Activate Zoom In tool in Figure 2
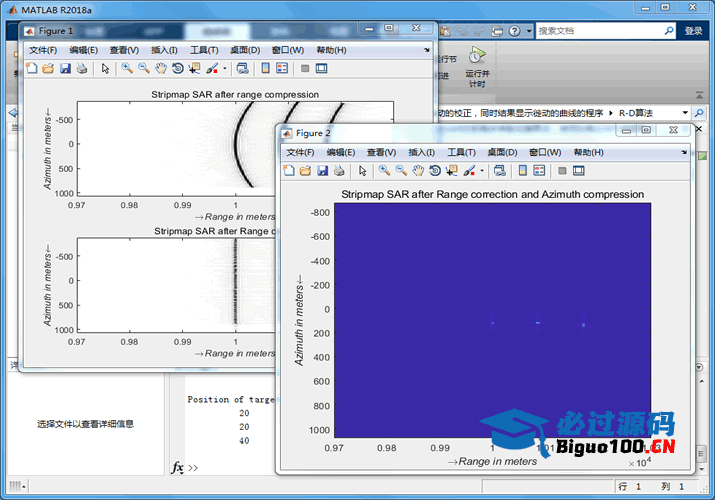The width and height of the screenshot is (715, 500). pyautogui.click(x=384, y=171)
